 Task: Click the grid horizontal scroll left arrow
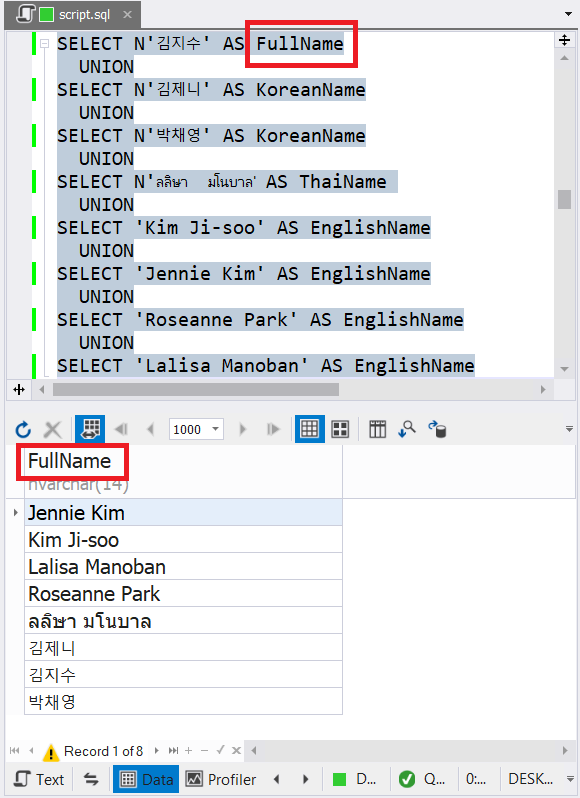pos(254,751)
